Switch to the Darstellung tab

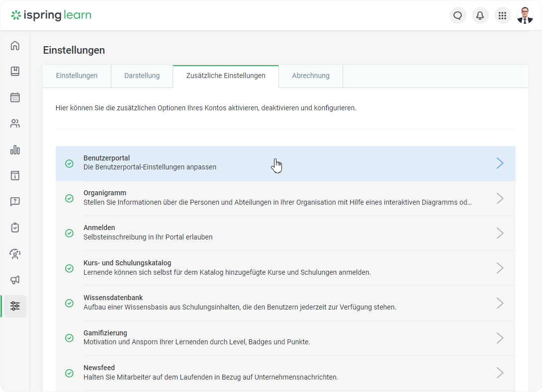click(142, 76)
